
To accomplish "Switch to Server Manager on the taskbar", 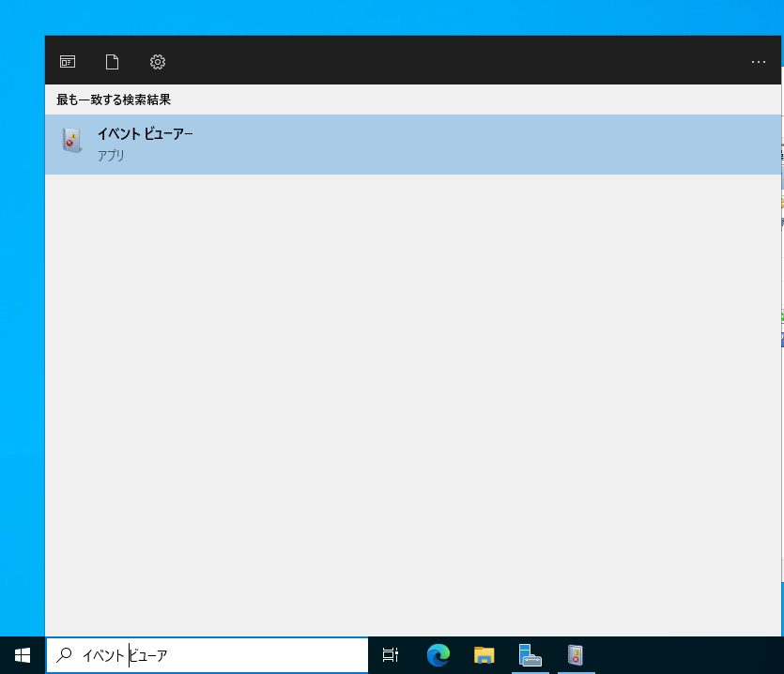I will click(x=530, y=655).
